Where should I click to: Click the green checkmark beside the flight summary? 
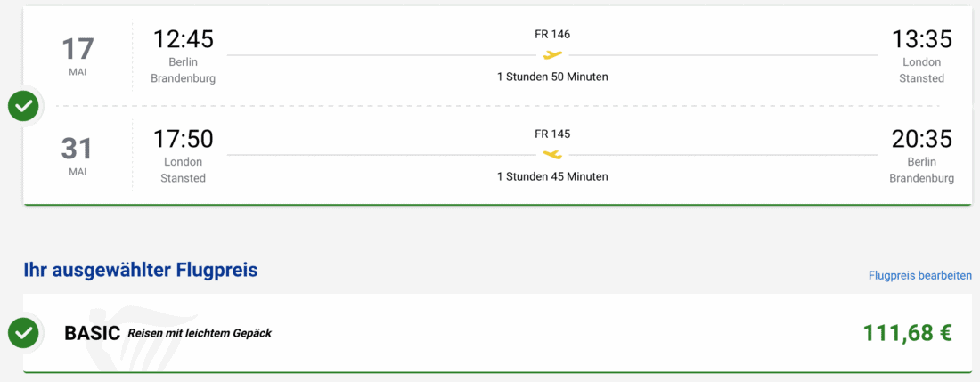click(x=23, y=107)
